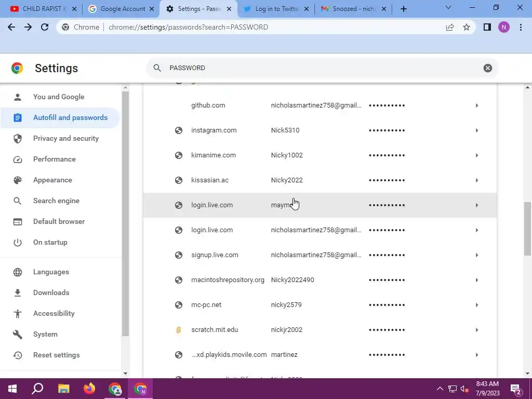Viewport: 532px width, 399px height.
Task: Open On startup settings
Action: click(x=60, y=242)
